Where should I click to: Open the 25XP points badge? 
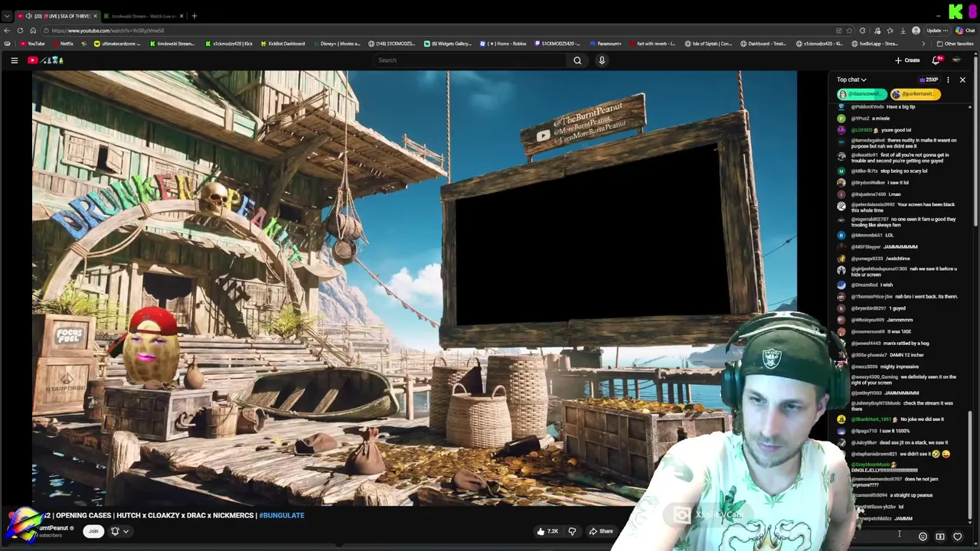pyautogui.click(x=929, y=80)
